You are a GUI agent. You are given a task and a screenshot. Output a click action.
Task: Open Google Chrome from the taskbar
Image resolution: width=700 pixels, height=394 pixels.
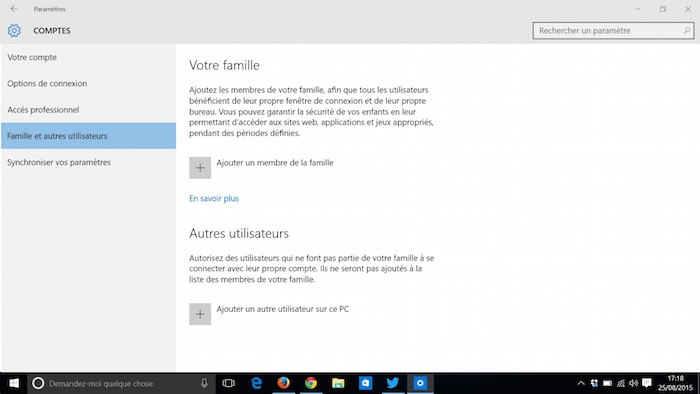[311, 383]
